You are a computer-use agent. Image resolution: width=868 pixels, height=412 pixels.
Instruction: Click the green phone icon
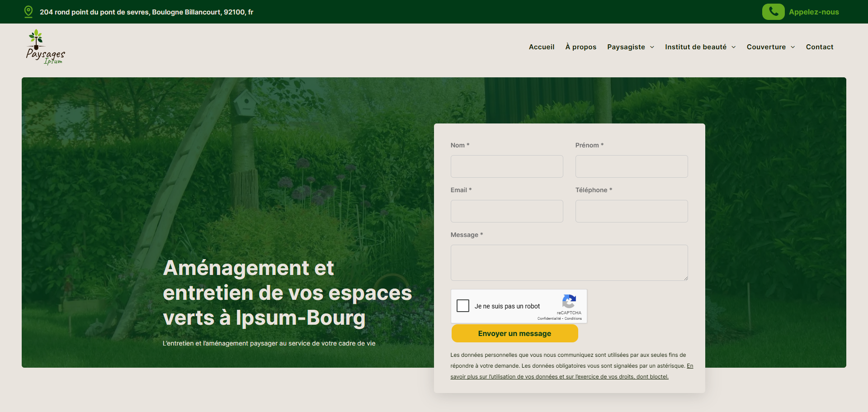coord(773,12)
